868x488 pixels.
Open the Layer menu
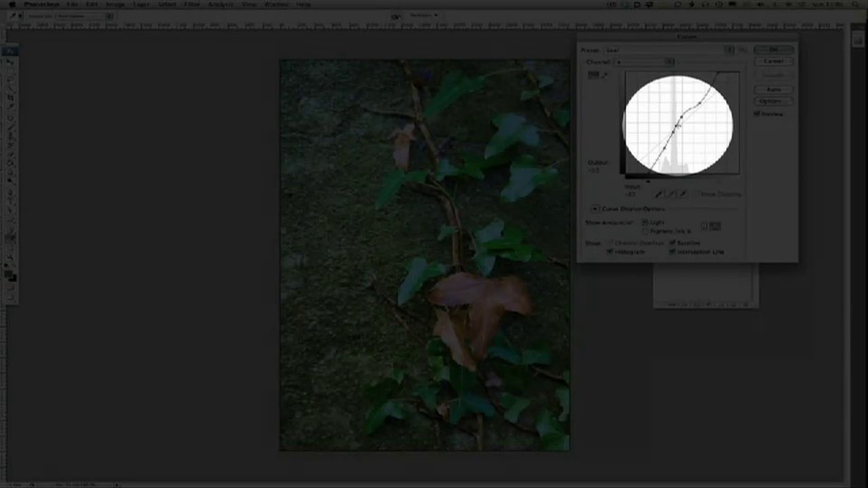pyautogui.click(x=141, y=4)
